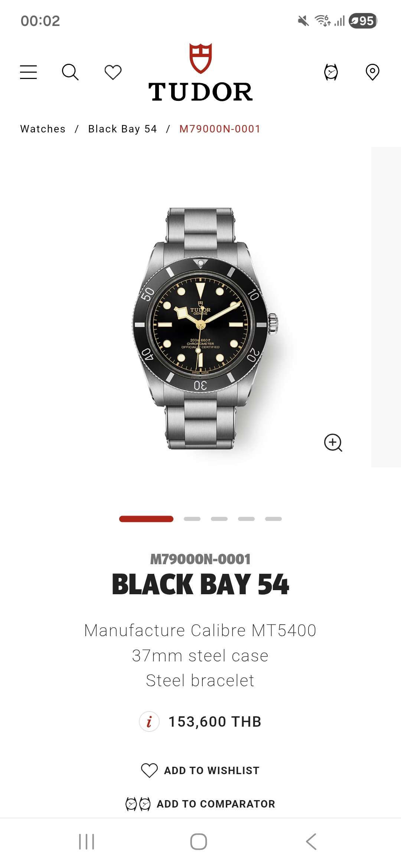Add watch to comparator
Image resolution: width=401 pixels, height=868 pixels.
[x=200, y=804]
